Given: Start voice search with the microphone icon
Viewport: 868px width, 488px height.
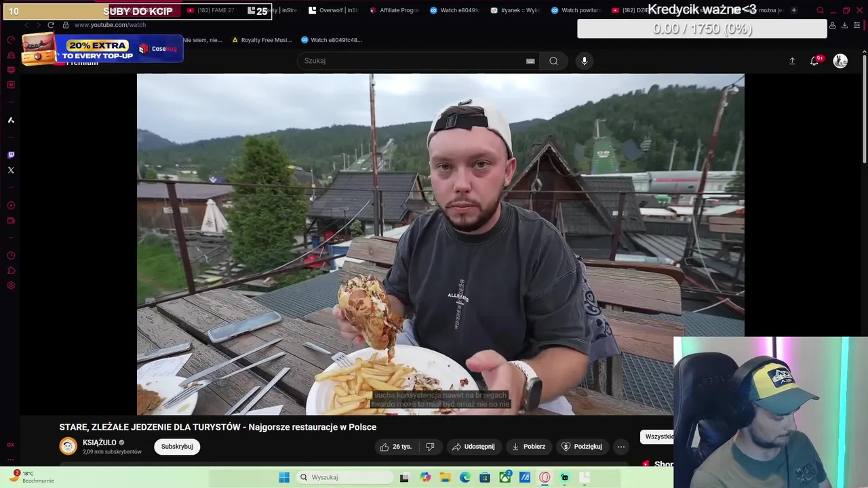Looking at the screenshot, I should 585,61.
